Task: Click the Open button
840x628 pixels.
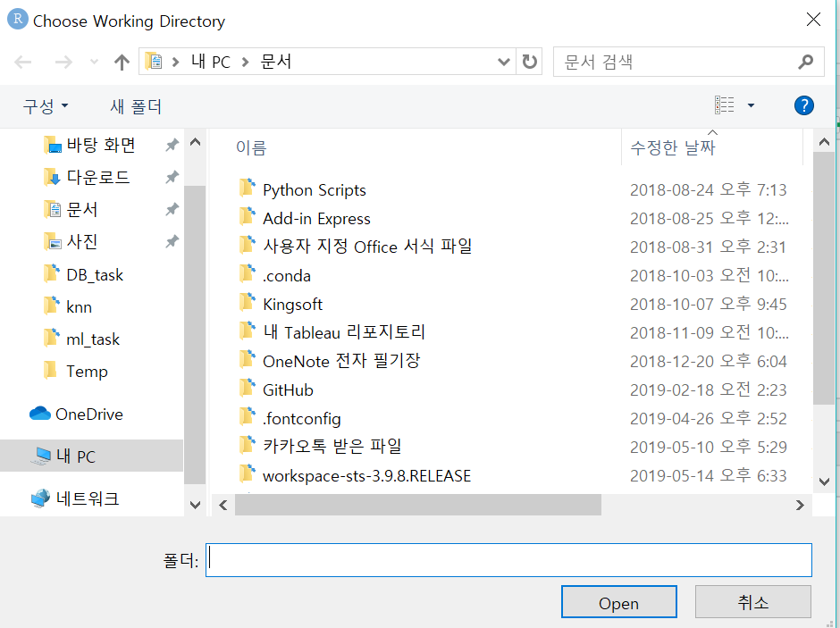Action: click(x=618, y=602)
